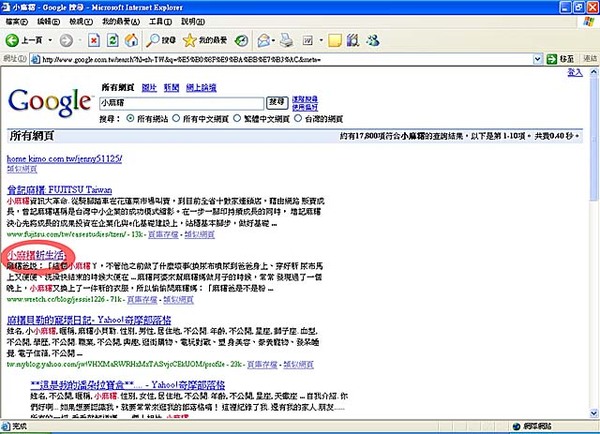Select the 所有中文網頁 radio button
Viewport: 600px width, 434px height.
pos(176,118)
